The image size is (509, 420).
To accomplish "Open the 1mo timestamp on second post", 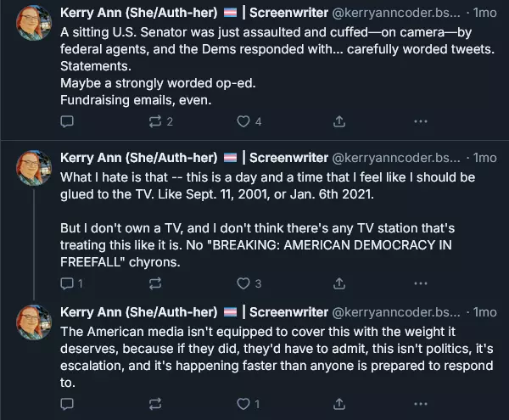I will [484, 158].
